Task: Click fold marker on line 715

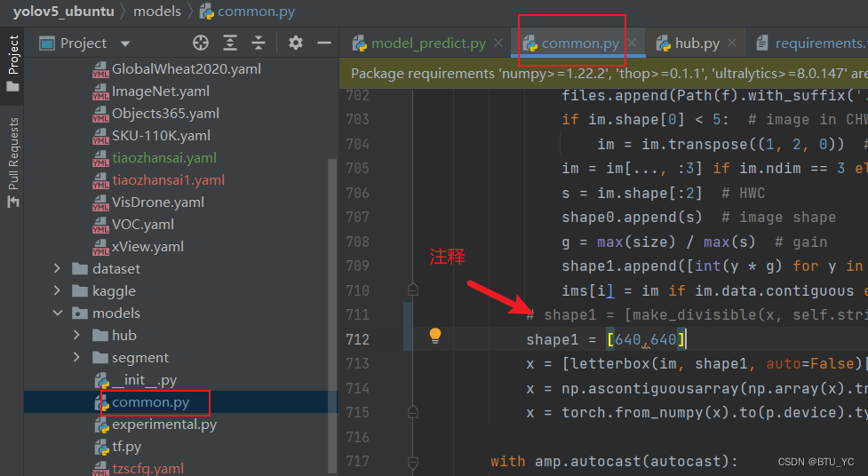Action: tap(412, 412)
